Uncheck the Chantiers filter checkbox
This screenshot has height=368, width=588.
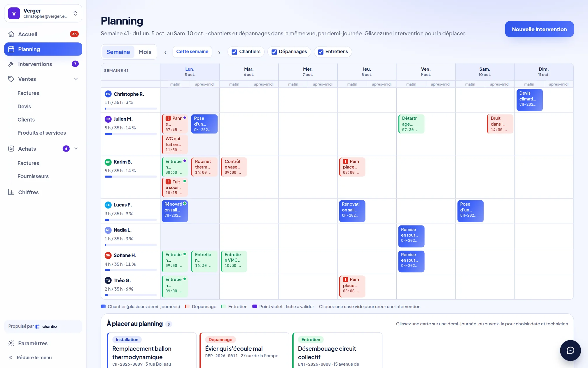[x=234, y=52]
